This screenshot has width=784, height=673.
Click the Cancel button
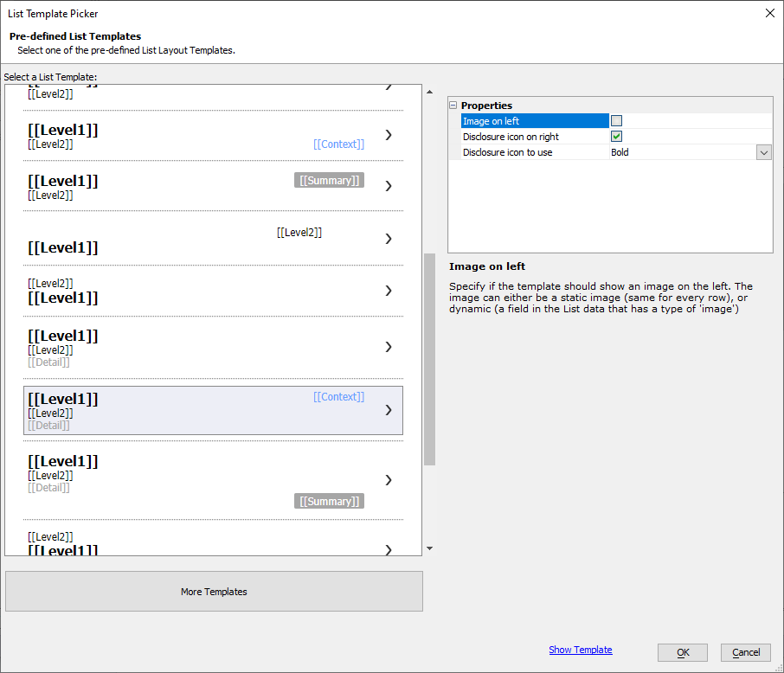[x=746, y=652]
